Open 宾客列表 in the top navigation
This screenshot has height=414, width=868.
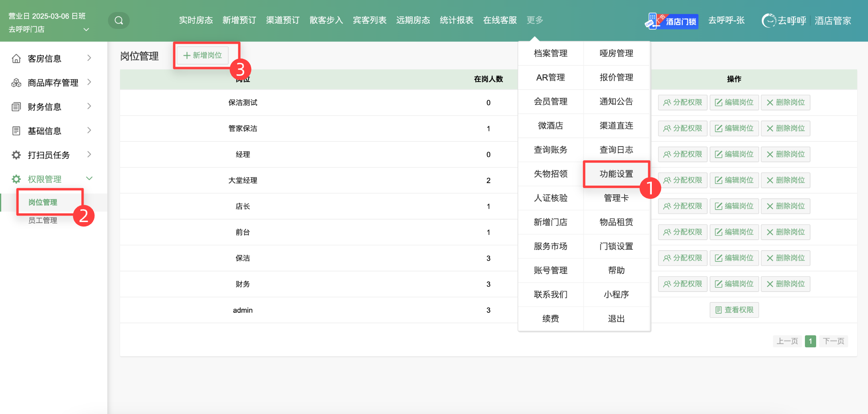369,20
